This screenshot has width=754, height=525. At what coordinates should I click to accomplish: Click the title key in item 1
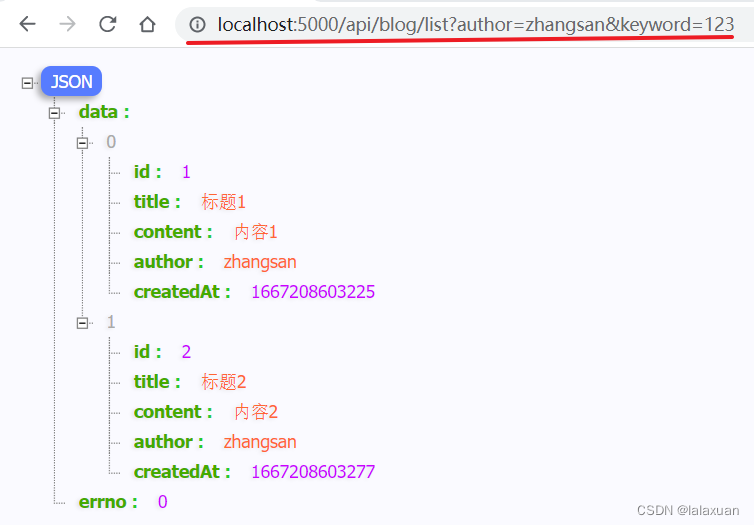coord(157,382)
